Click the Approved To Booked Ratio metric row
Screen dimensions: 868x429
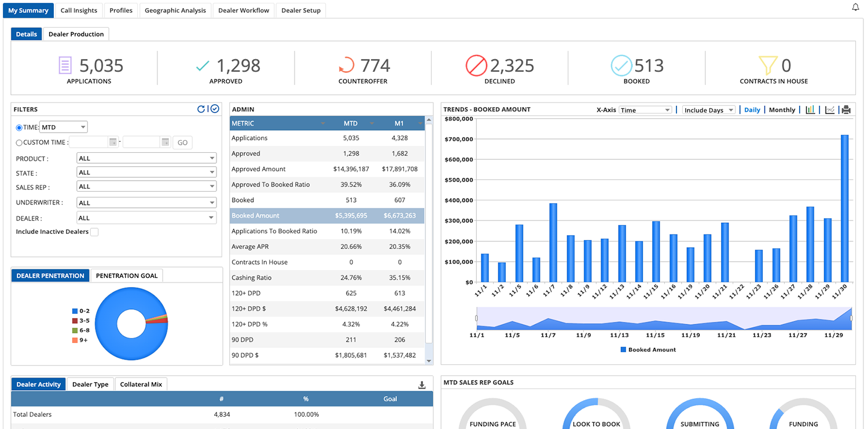(327, 185)
